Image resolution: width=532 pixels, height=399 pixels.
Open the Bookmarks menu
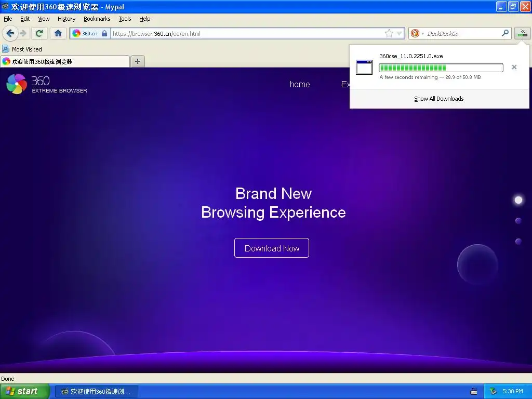pyautogui.click(x=97, y=19)
